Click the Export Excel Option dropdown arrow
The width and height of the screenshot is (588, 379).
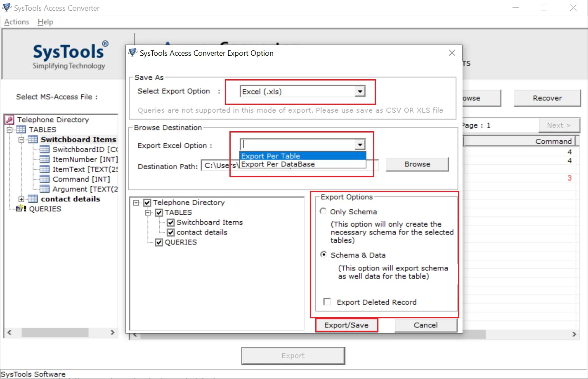tap(360, 144)
